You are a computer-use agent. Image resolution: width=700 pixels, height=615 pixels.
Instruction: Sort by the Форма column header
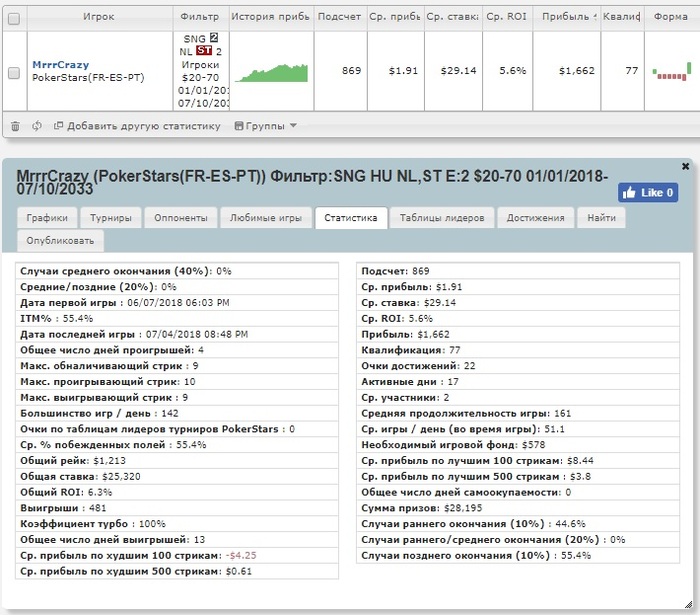click(671, 17)
